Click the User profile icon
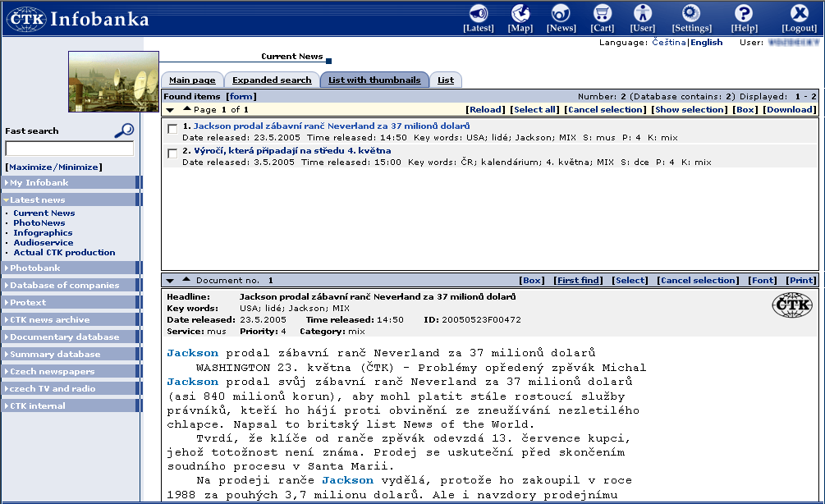This screenshot has height=504, width=825. click(643, 13)
